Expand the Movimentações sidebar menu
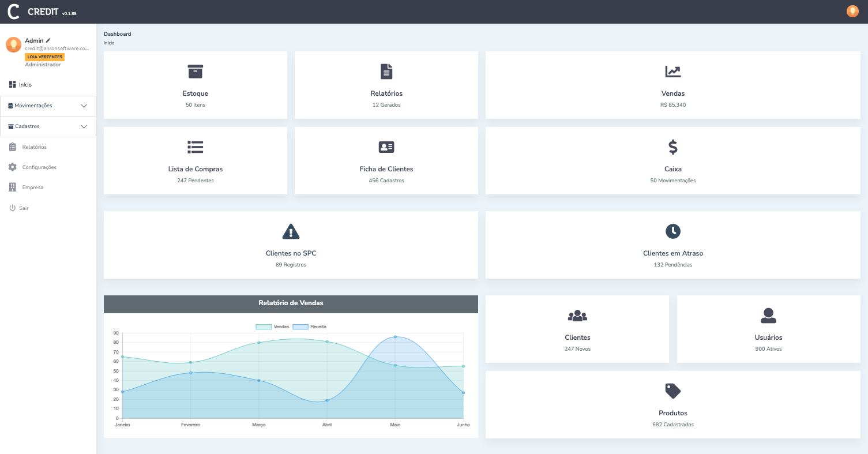Viewport: 868px width, 454px height. 48,106
